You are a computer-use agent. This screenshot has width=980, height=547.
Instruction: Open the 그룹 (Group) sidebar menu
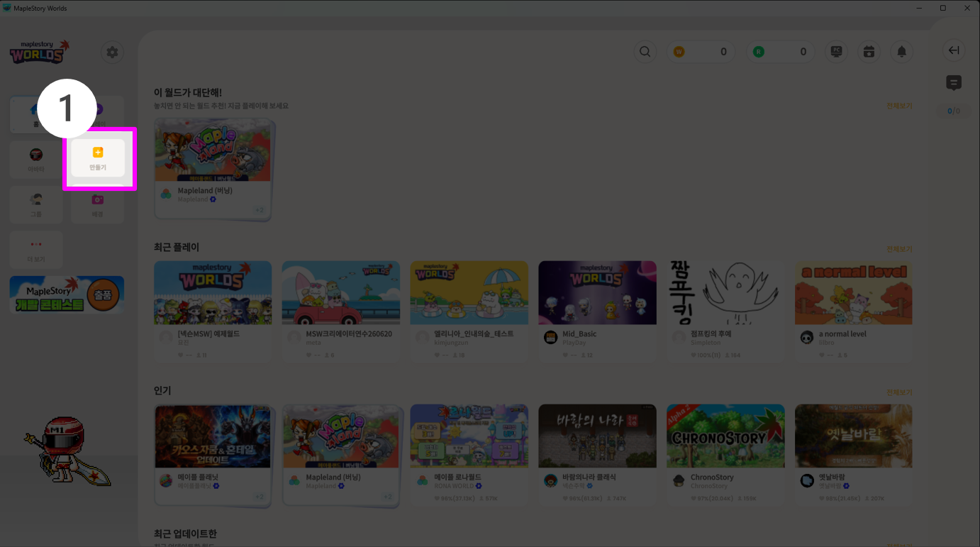(36, 204)
